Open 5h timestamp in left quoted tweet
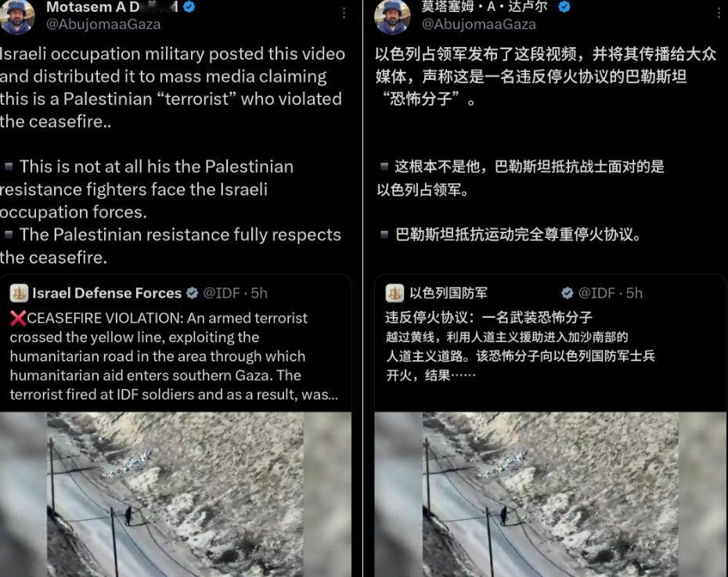Viewport: 728px width, 577px height. [x=260, y=293]
